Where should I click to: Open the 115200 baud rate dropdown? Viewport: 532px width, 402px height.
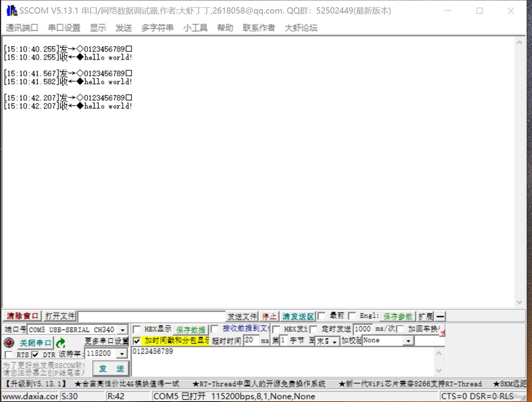122,354
